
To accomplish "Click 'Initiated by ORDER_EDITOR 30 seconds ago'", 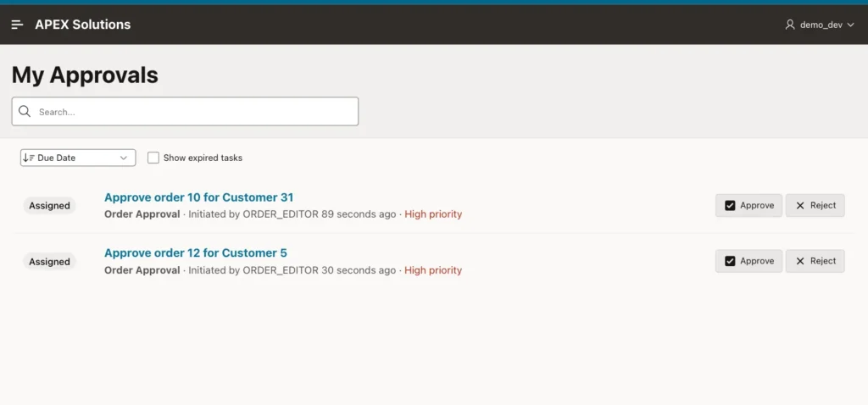I will coord(292,270).
